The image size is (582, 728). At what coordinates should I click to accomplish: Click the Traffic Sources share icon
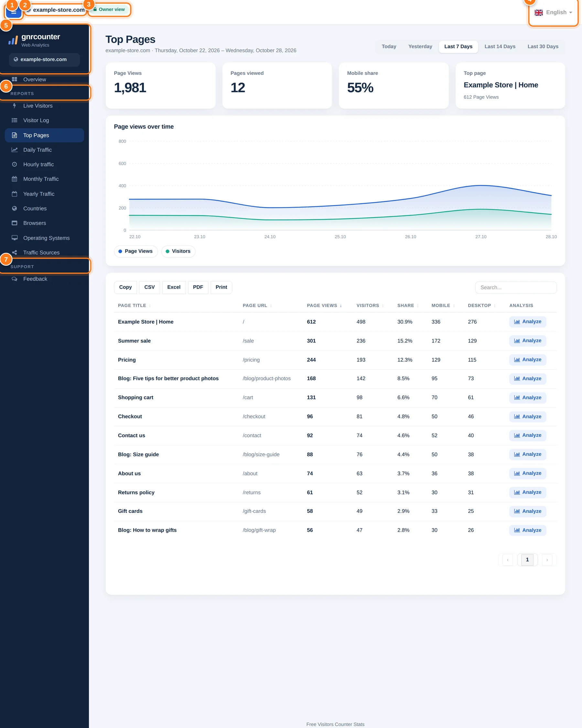click(15, 253)
